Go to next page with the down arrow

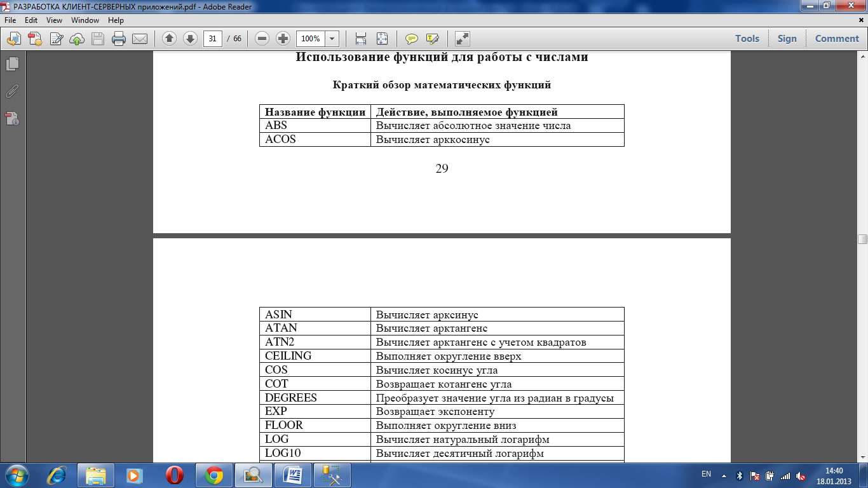(190, 39)
